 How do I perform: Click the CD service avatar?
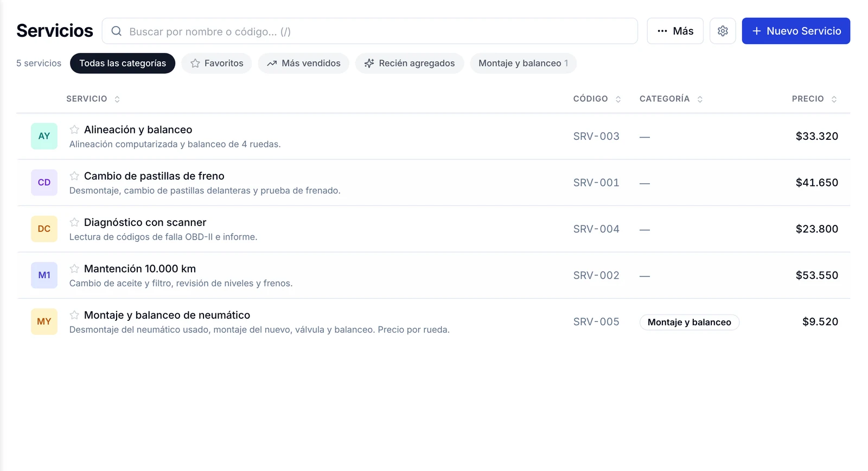44,183
